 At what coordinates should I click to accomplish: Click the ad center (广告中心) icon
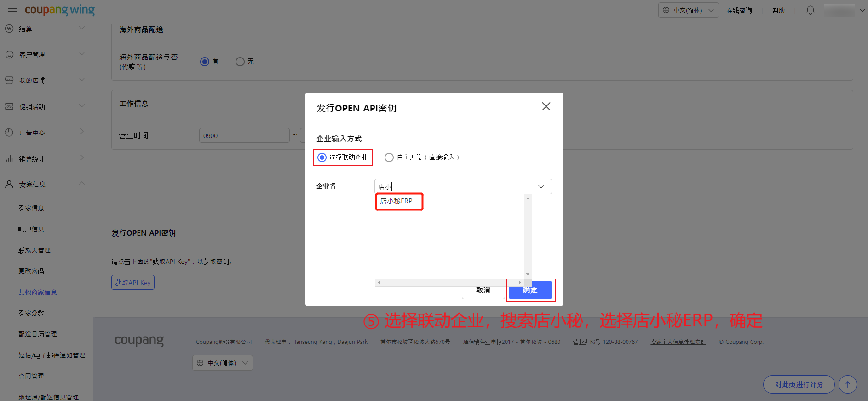tap(9, 132)
